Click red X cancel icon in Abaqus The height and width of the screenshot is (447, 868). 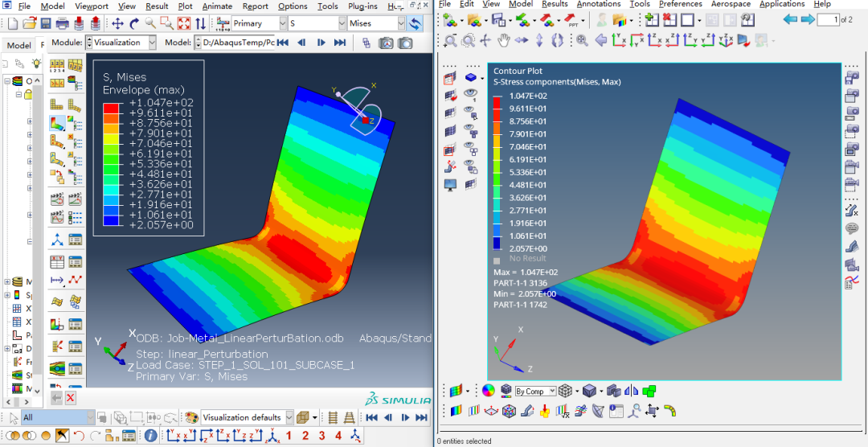click(71, 398)
